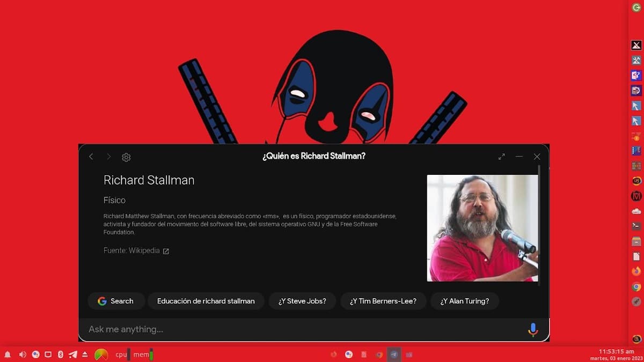Click the Google Assistant tray icon near the speaker
The height and width of the screenshot is (362, 644).
click(x=35, y=354)
